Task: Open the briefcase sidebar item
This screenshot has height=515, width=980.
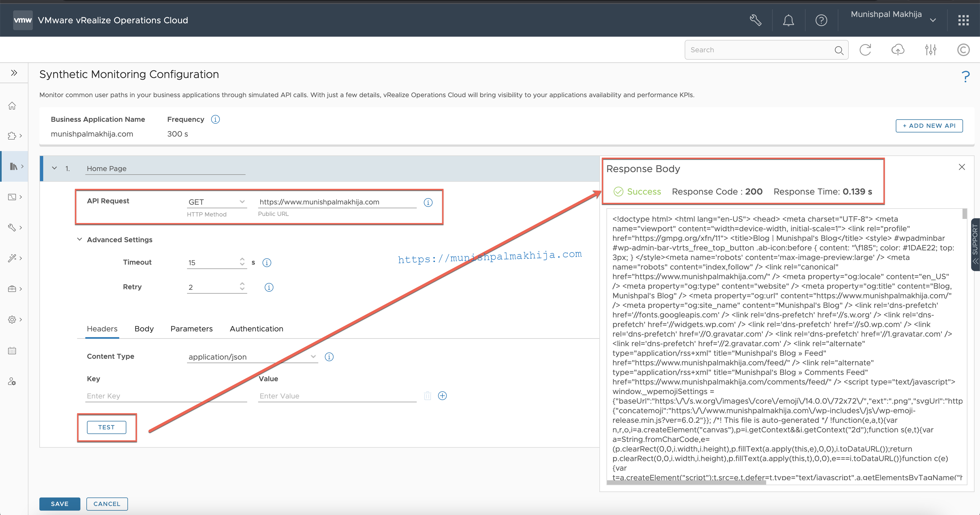Action: point(12,289)
